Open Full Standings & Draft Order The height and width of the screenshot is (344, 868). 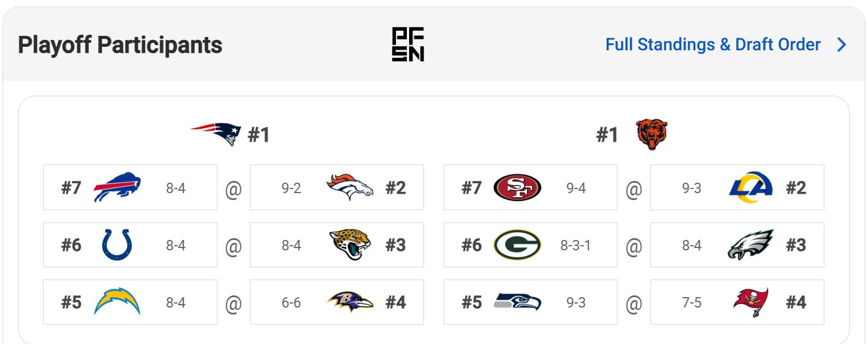(712, 44)
